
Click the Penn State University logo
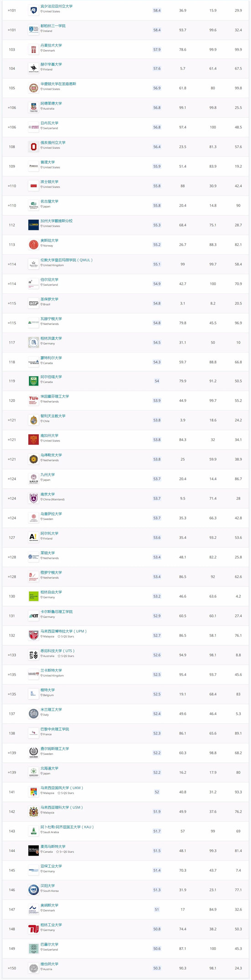[33, 10]
